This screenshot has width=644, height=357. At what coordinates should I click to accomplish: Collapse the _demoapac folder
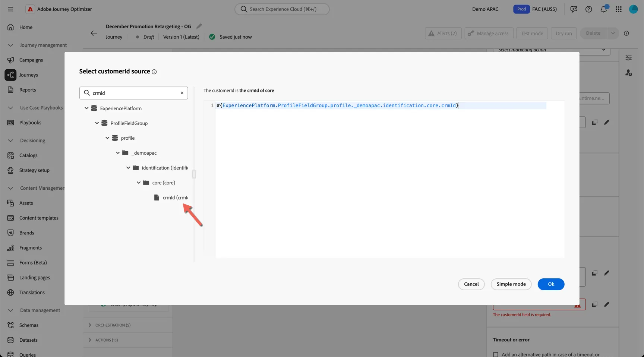pos(118,153)
